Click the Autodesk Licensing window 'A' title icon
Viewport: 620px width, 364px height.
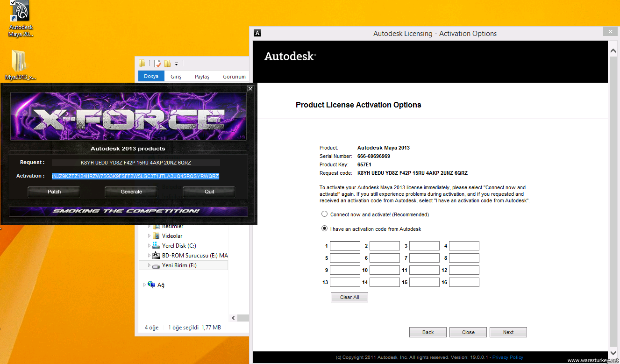point(257,33)
